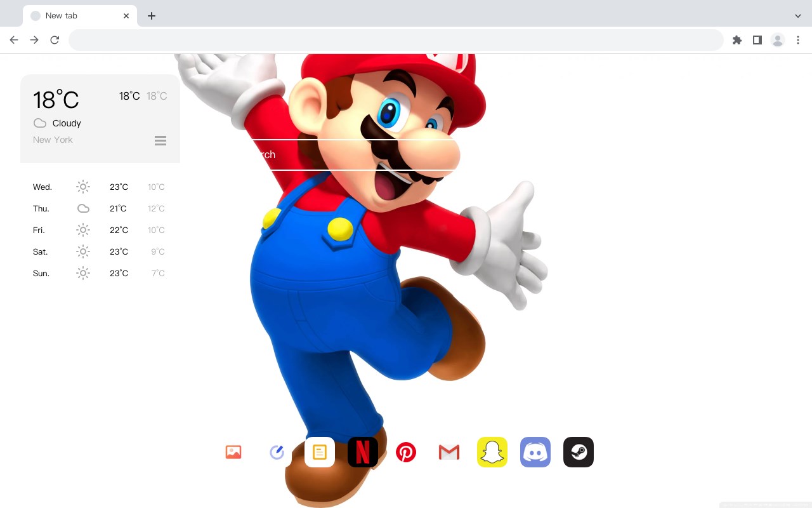This screenshot has height=508, width=812.
Task: Open the Gmail shortcut
Action: pos(449,452)
